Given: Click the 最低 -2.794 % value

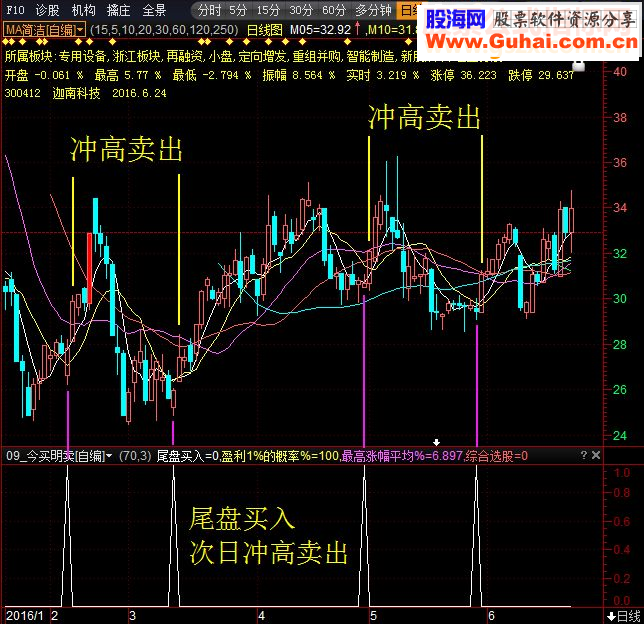Looking at the screenshot, I should [212, 75].
